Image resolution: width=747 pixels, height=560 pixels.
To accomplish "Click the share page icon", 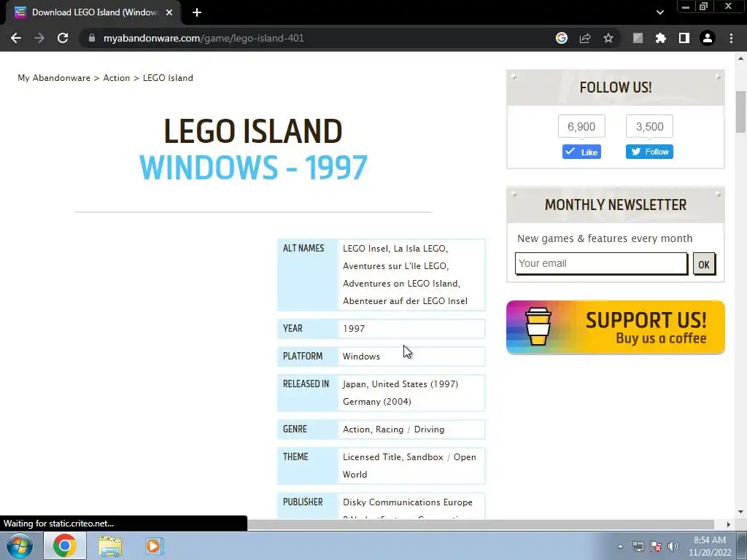I will [585, 38].
